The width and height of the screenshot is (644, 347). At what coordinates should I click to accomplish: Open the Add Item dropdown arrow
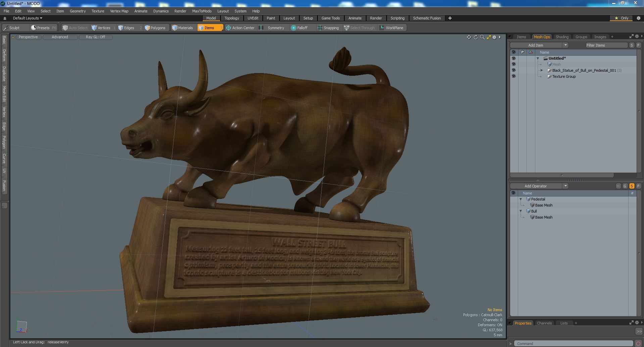(x=565, y=45)
